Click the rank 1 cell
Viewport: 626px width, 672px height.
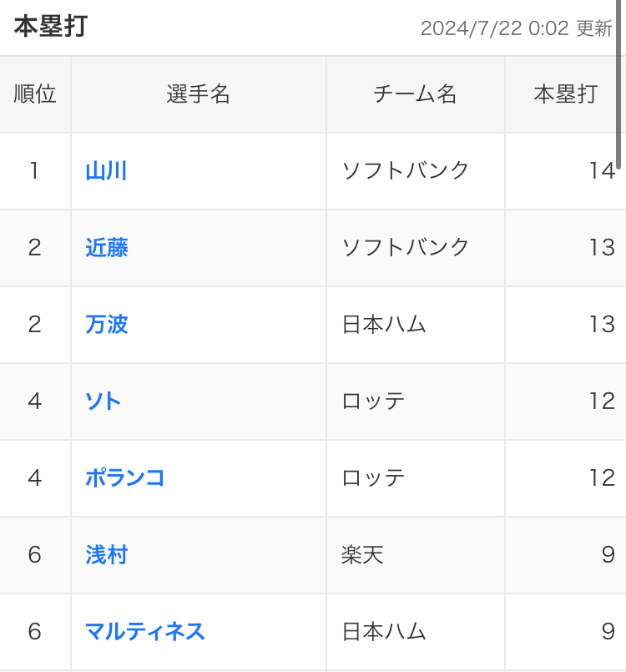point(34,171)
